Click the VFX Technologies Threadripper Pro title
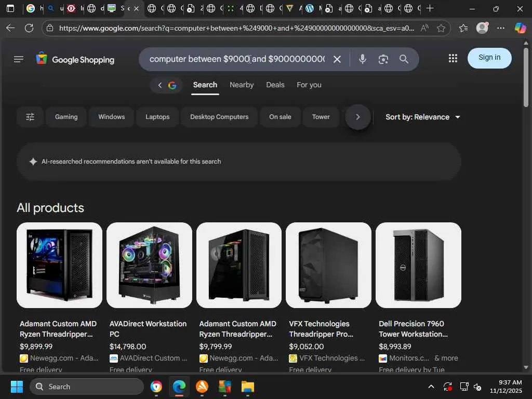This screenshot has height=399, width=532. [x=321, y=329]
